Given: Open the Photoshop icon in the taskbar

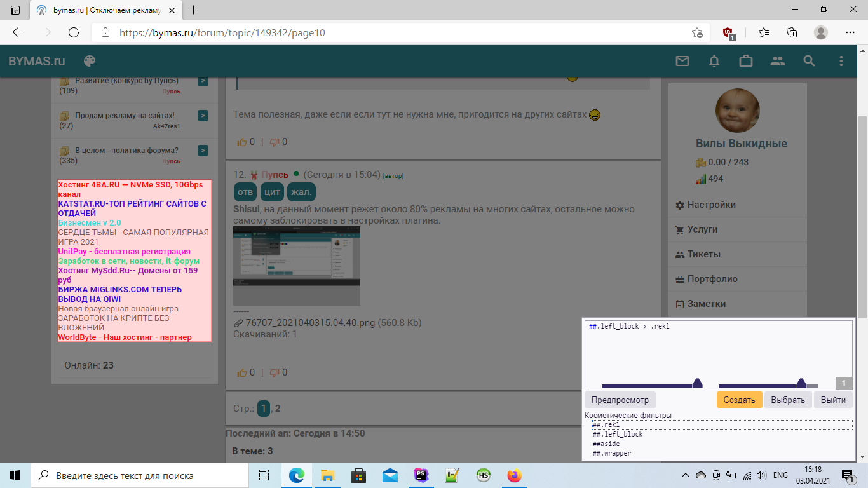Looking at the screenshot, I should coord(421,475).
